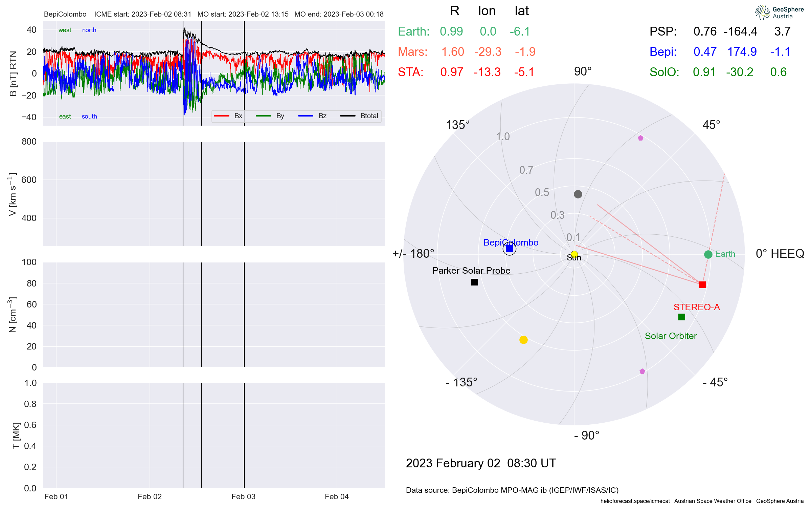812x508 pixels.
Task: Click the Austrian Space Weather Office text
Action: [713, 501]
